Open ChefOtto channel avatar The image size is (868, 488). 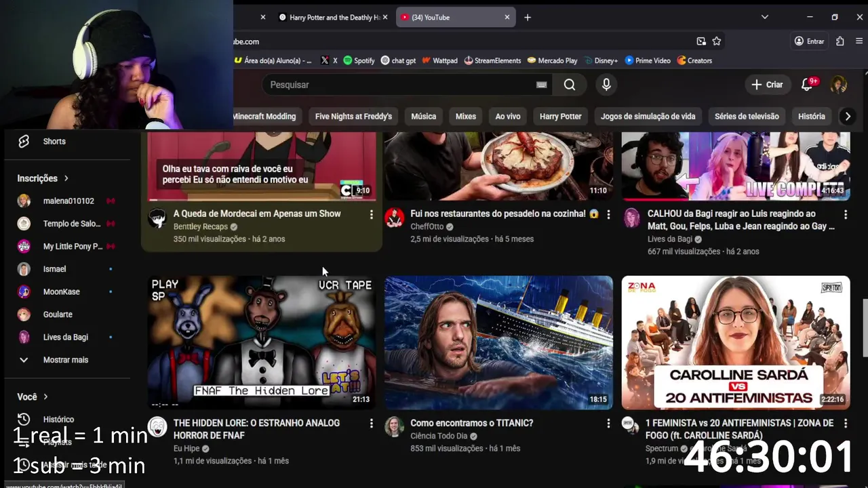coord(394,218)
